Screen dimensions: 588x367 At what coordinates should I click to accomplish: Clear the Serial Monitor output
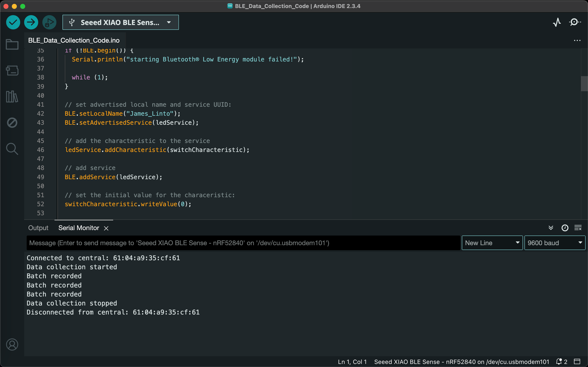click(578, 228)
